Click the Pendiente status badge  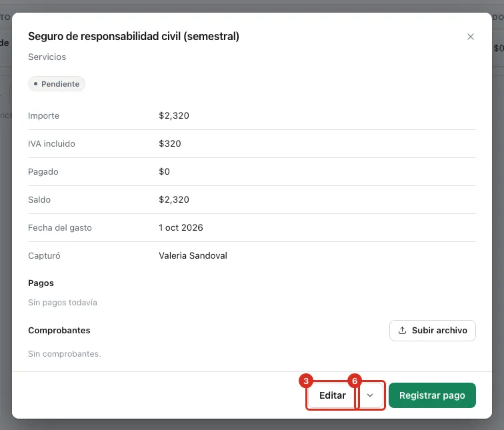coord(57,84)
